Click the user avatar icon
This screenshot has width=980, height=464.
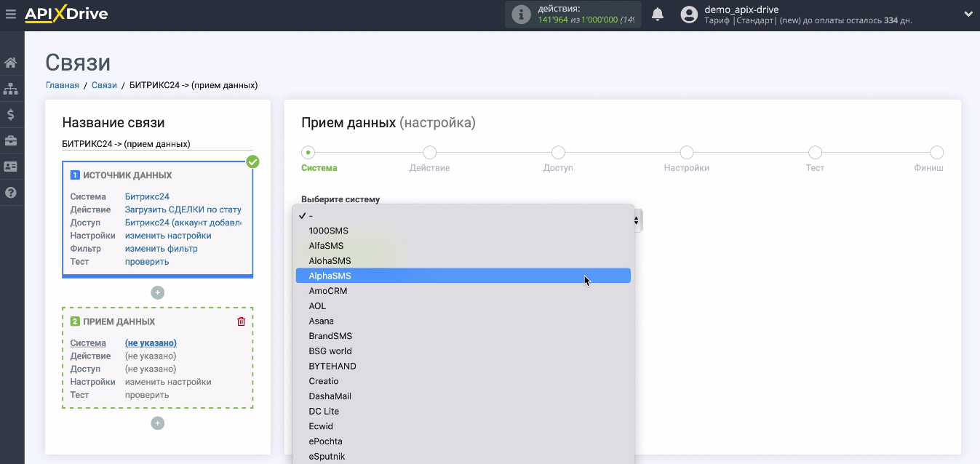[x=689, y=15]
